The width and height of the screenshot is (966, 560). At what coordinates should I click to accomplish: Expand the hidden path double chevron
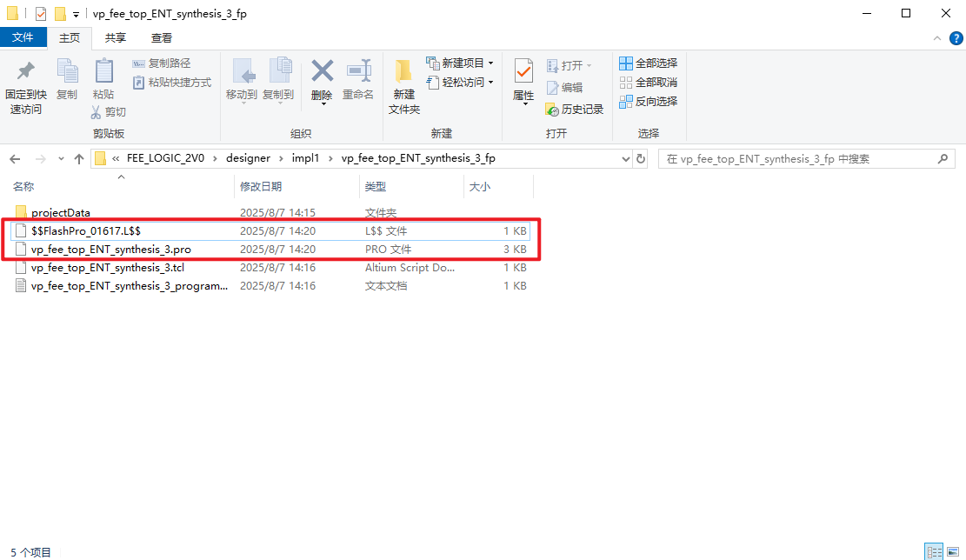pyautogui.click(x=116, y=159)
